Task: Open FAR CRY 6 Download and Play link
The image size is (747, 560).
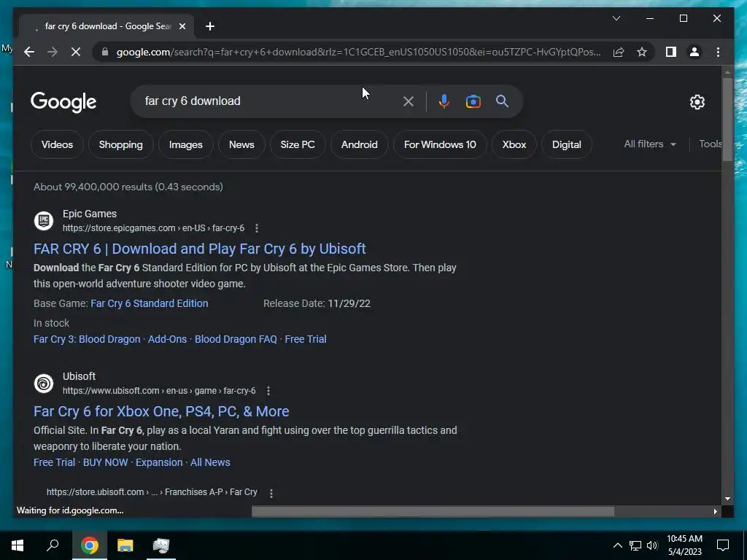Action: 200,249
